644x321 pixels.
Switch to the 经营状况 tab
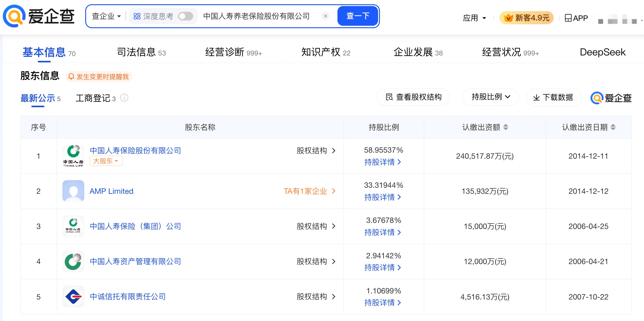click(511, 52)
